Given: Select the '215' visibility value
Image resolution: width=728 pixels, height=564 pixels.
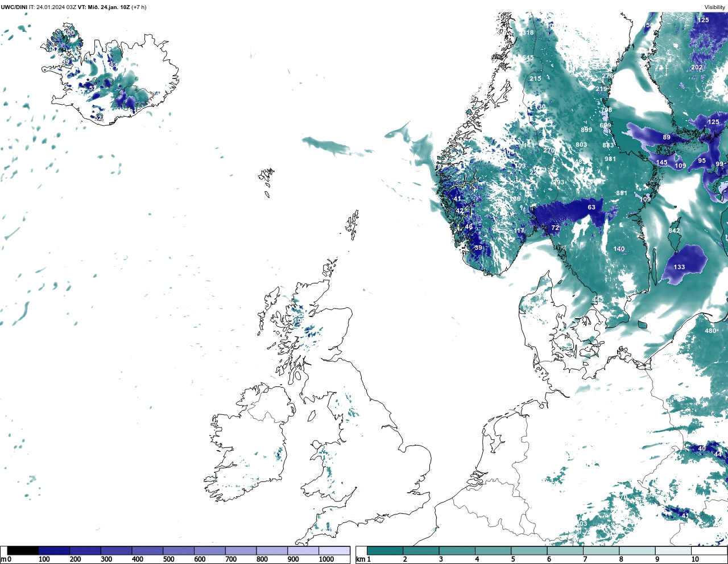Looking at the screenshot, I should tap(535, 79).
